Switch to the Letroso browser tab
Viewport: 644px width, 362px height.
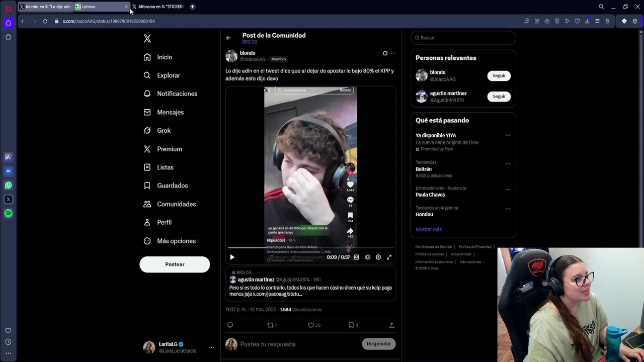click(x=101, y=7)
